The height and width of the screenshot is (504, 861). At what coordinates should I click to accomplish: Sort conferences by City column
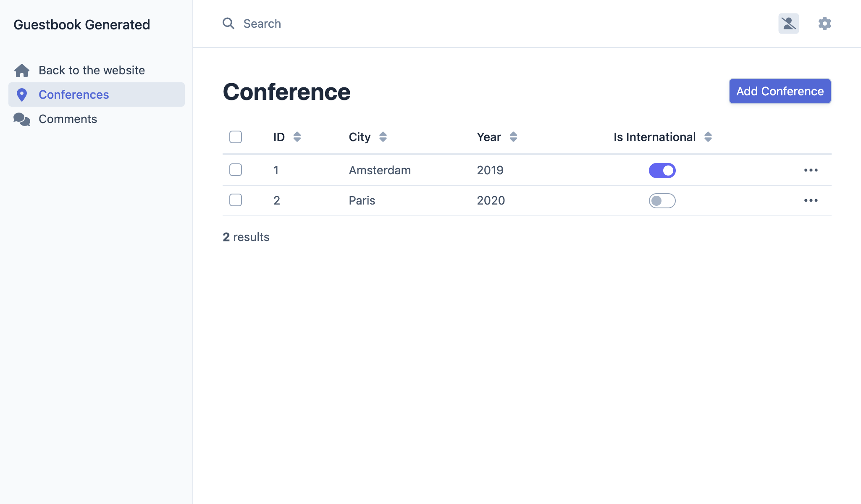[x=383, y=137]
